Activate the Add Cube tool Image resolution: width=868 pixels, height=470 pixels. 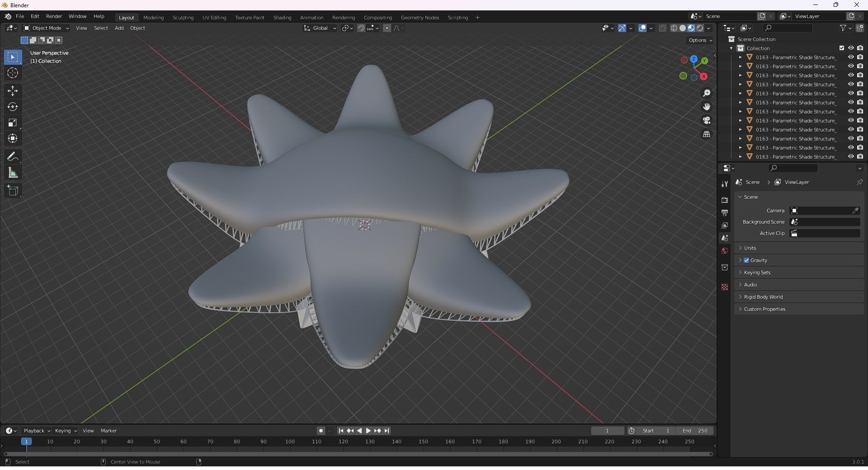point(13,191)
